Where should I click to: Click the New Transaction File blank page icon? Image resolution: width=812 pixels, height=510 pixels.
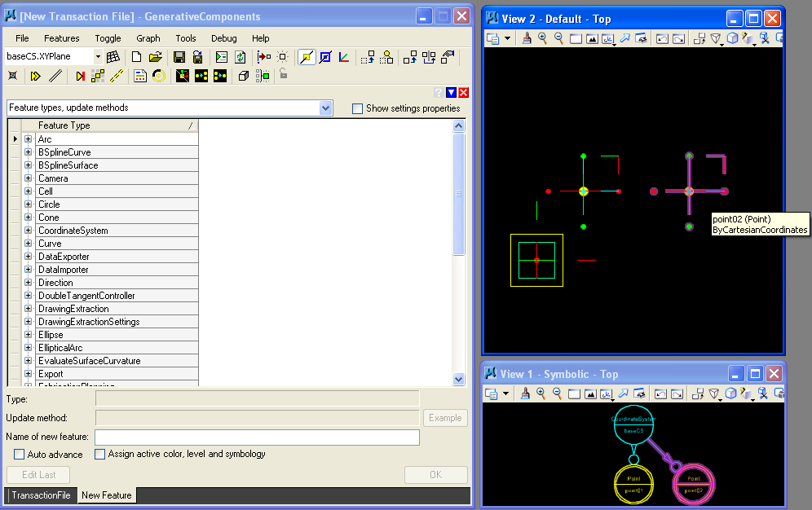pyautogui.click(x=137, y=57)
